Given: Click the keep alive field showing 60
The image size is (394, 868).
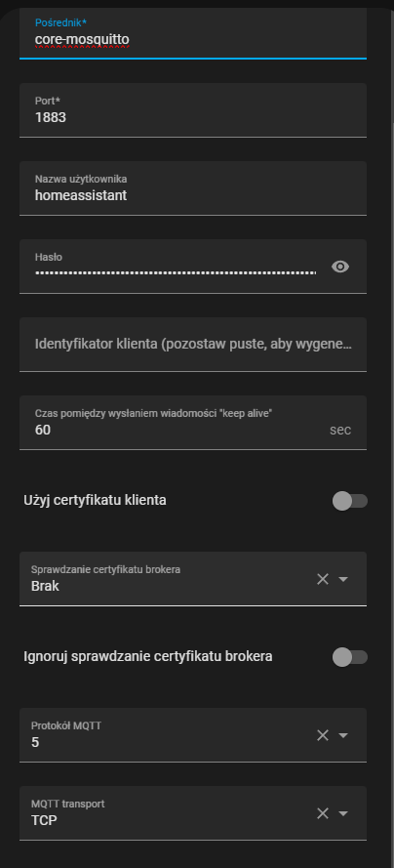Looking at the screenshot, I should tap(193, 423).
